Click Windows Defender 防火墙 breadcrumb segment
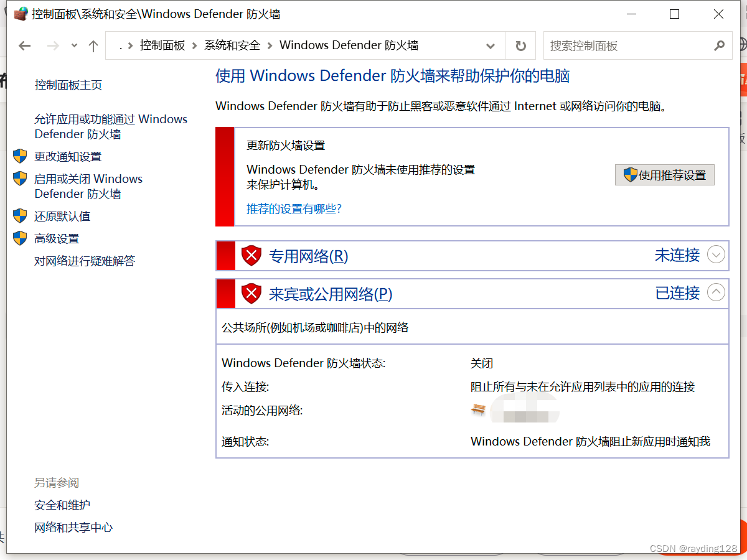 click(x=349, y=45)
